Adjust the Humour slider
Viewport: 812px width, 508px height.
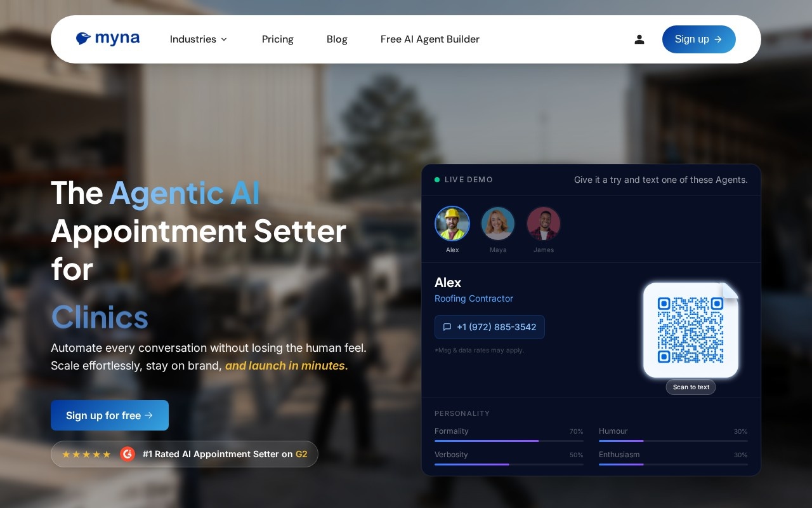point(673,441)
